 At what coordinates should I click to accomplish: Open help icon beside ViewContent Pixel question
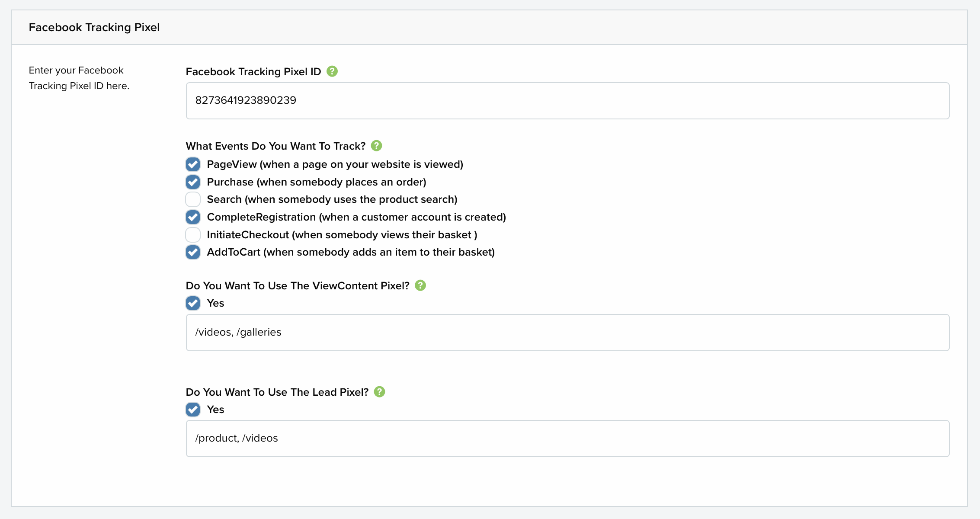coord(420,285)
